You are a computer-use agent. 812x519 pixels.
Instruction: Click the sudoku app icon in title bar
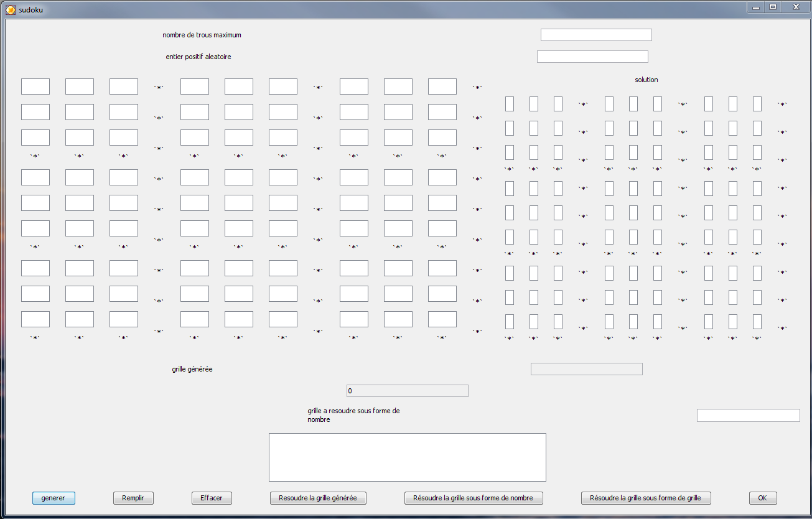point(10,9)
